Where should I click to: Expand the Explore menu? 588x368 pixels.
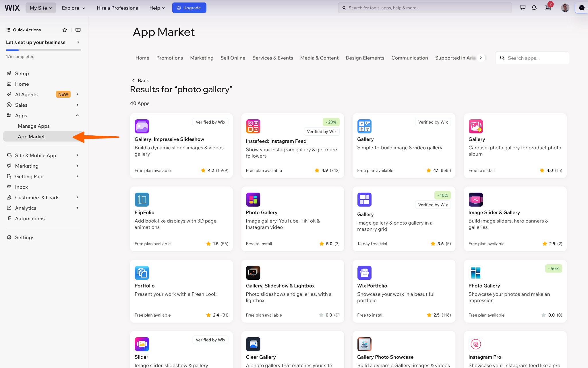(x=73, y=8)
